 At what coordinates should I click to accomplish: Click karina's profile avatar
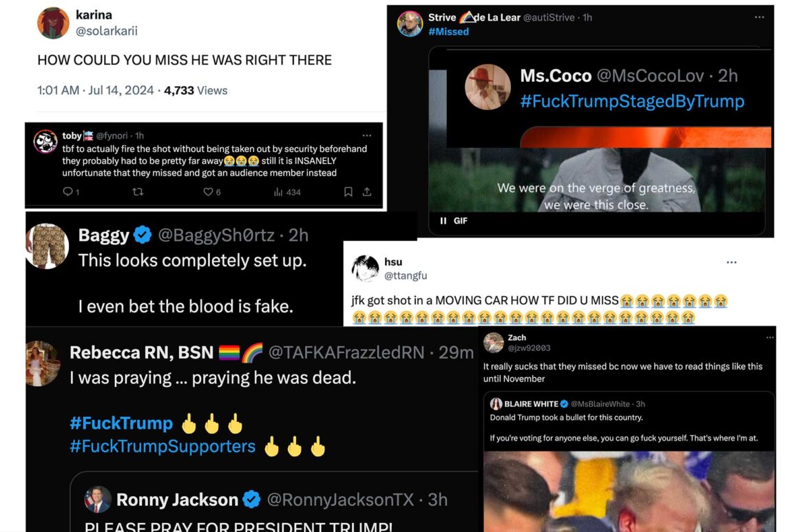(x=53, y=23)
